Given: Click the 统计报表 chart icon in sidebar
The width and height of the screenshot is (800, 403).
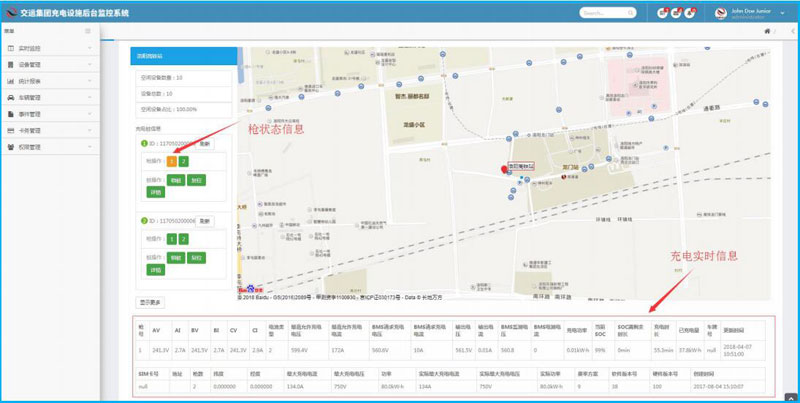Looking at the screenshot, I should pyautogui.click(x=10, y=81).
